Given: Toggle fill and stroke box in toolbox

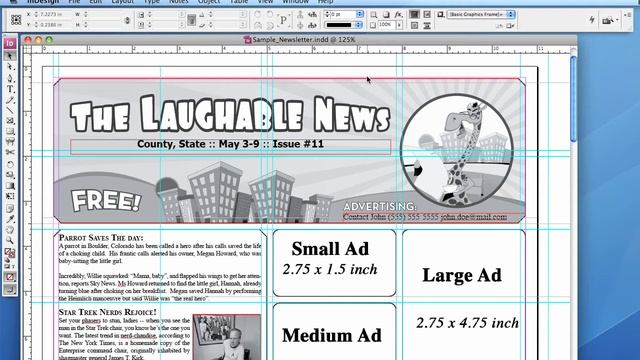Looking at the screenshot, I should click(x=10, y=253).
